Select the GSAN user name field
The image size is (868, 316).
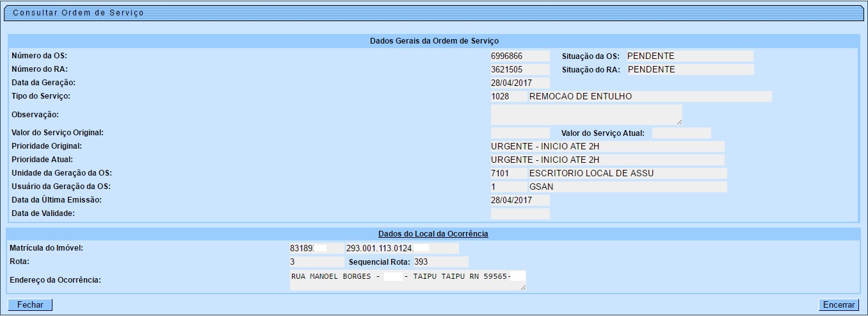(x=627, y=187)
